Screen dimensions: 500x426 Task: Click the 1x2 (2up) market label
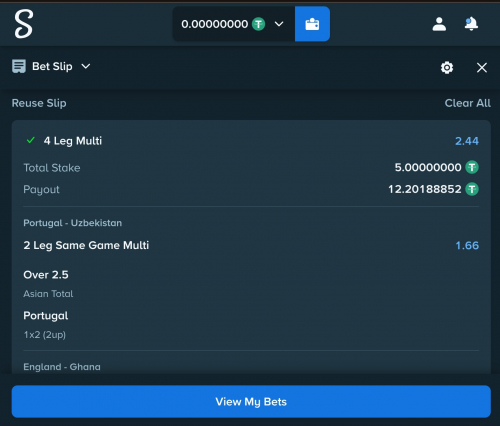[x=44, y=334]
